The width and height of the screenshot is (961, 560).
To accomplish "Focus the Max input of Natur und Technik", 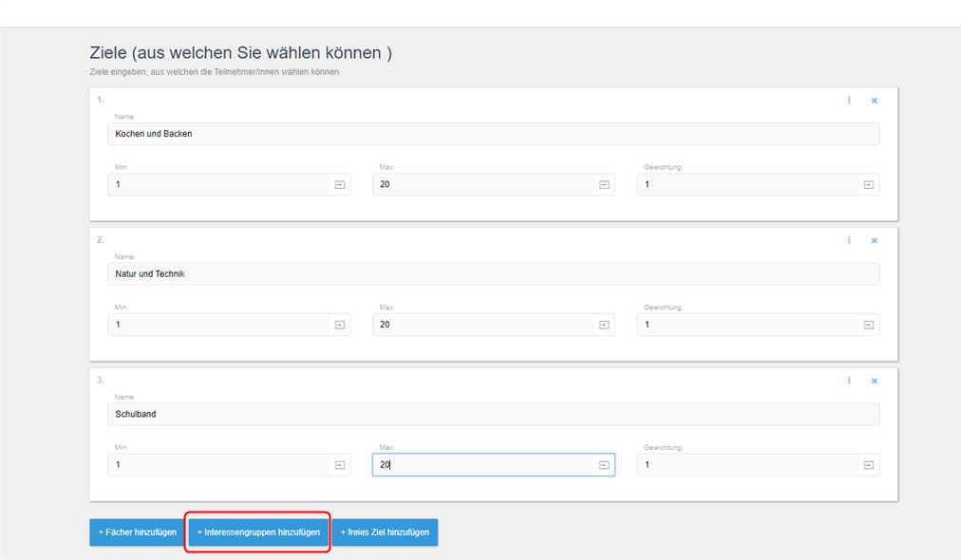I will tap(494, 325).
